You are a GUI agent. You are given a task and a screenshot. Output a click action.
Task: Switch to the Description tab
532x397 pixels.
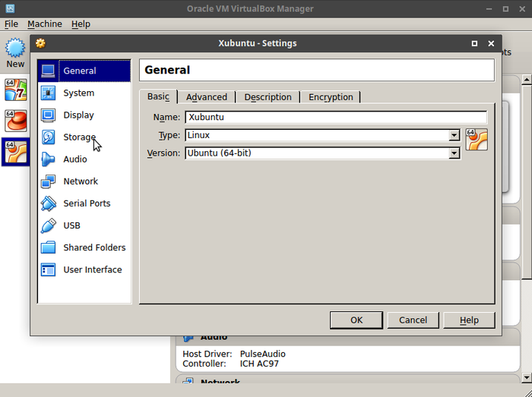click(268, 97)
